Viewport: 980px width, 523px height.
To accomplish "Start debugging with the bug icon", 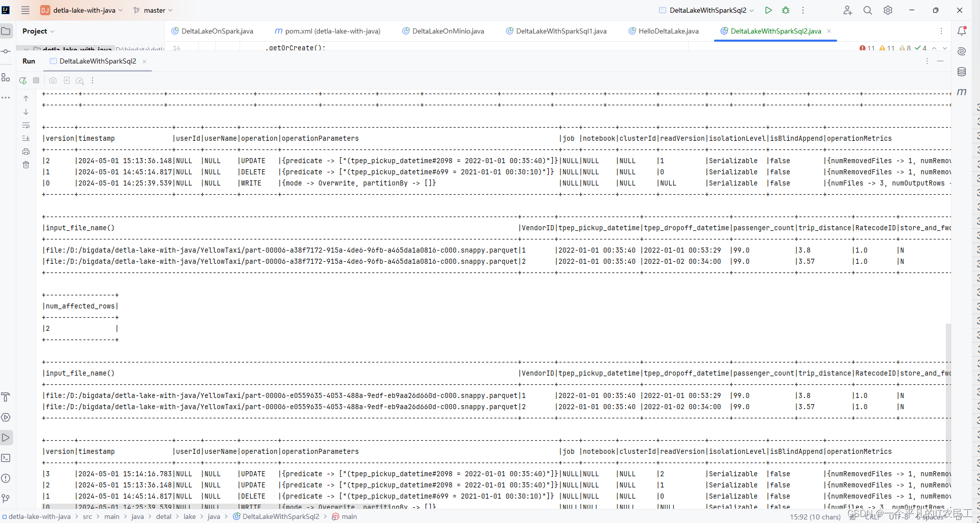I will (786, 10).
